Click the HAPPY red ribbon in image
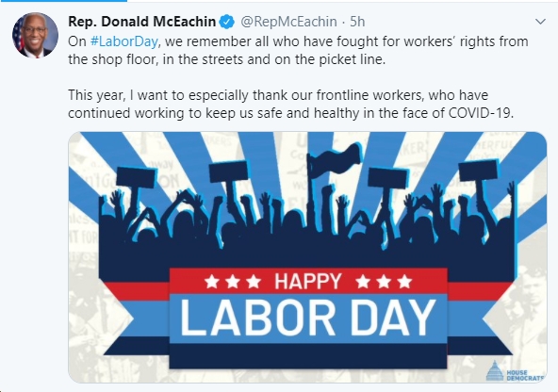Screen dimensions: 558x392 308,282
